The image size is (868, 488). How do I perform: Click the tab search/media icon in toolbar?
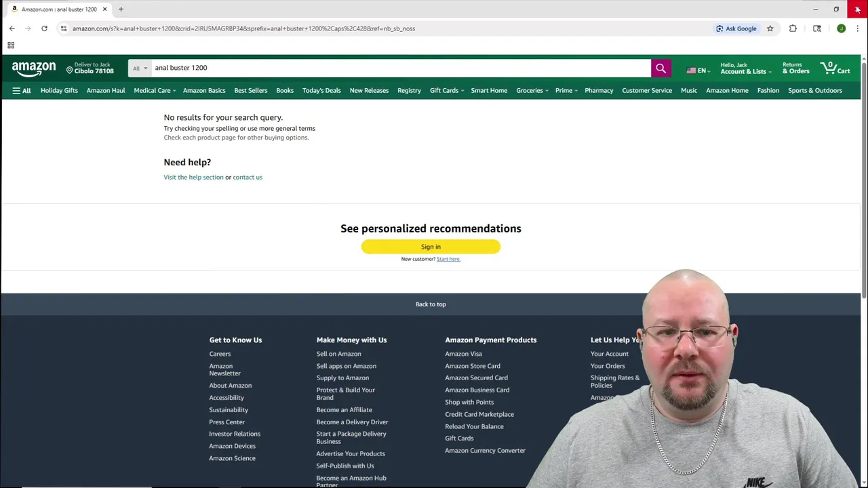tap(816, 28)
